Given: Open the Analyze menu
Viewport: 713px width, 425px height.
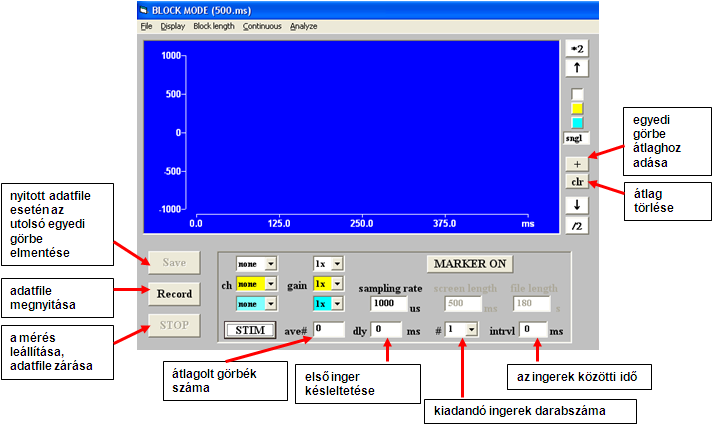Looking at the screenshot, I should point(304,26).
